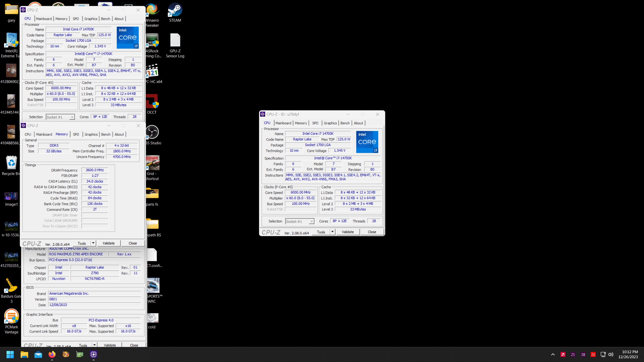Open Bench tab in right CPU-Z window
644x362 pixels.
(345, 123)
